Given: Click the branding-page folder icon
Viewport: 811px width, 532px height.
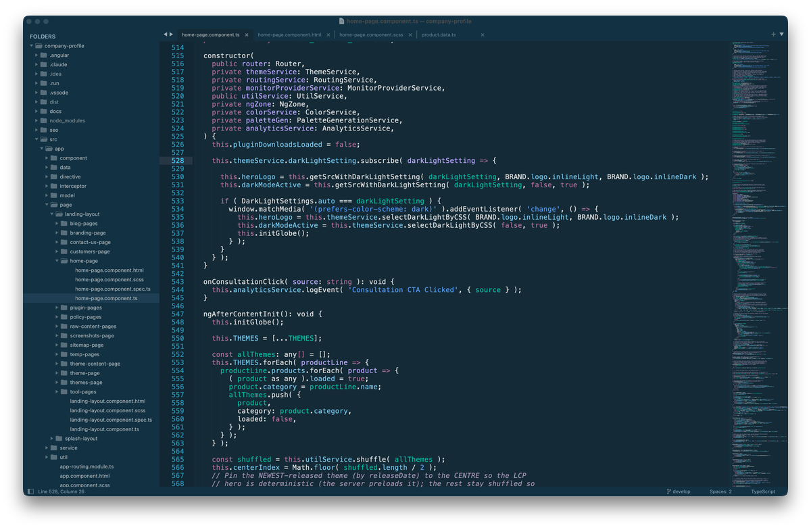Looking at the screenshot, I should (64, 233).
